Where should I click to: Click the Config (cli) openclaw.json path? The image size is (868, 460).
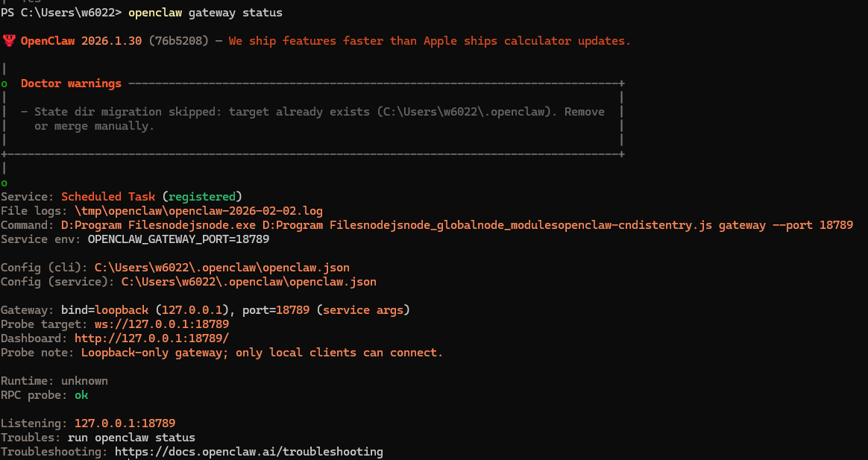[222, 268]
